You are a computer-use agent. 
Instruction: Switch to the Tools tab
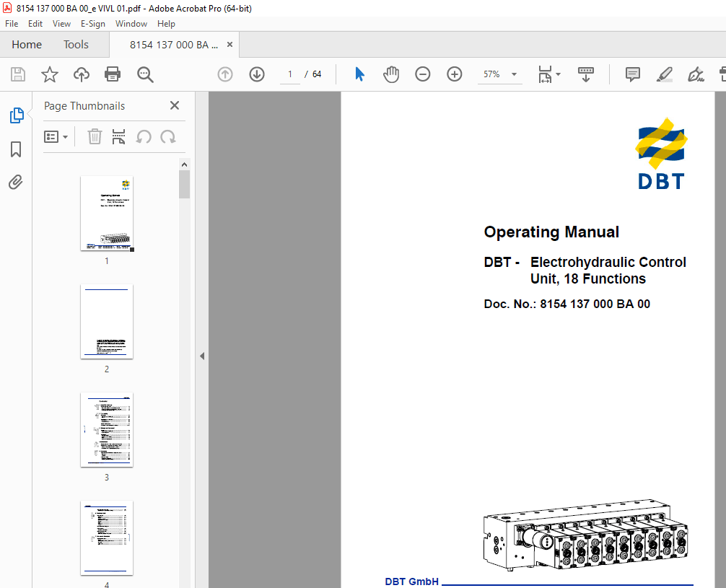pos(76,44)
